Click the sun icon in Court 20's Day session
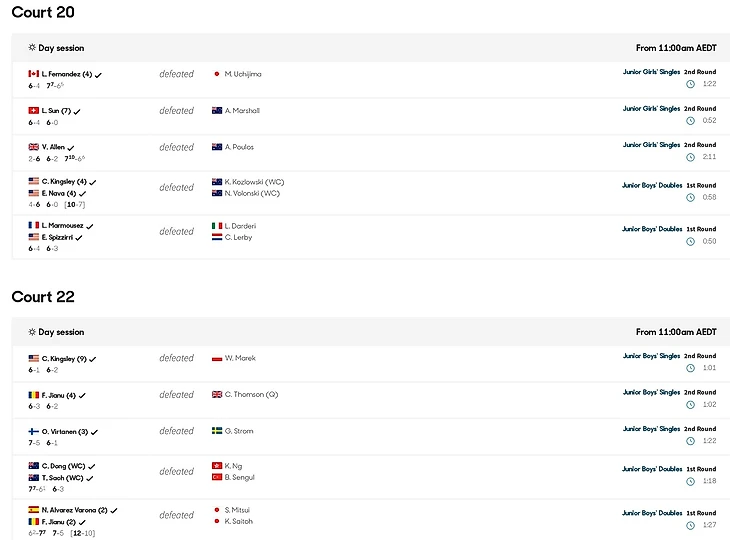The width and height of the screenshot is (730, 540). 32,48
